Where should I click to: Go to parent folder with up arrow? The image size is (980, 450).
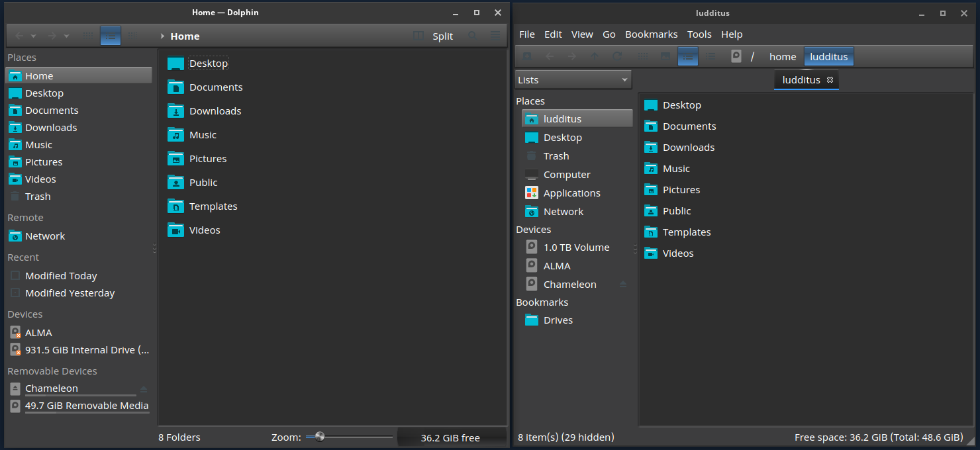click(594, 57)
